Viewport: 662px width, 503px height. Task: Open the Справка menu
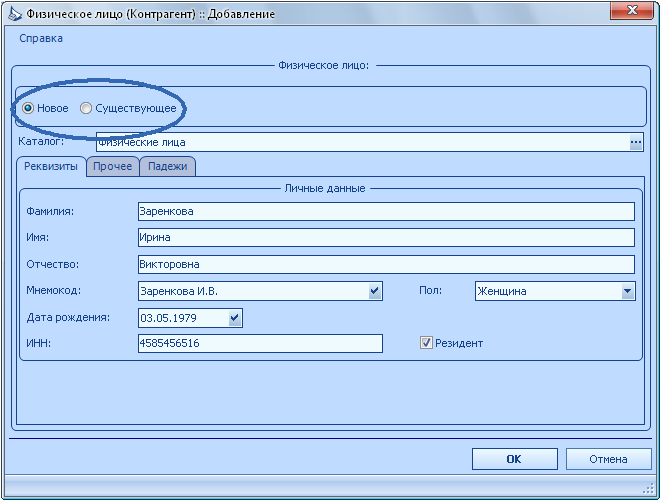(x=41, y=38)
